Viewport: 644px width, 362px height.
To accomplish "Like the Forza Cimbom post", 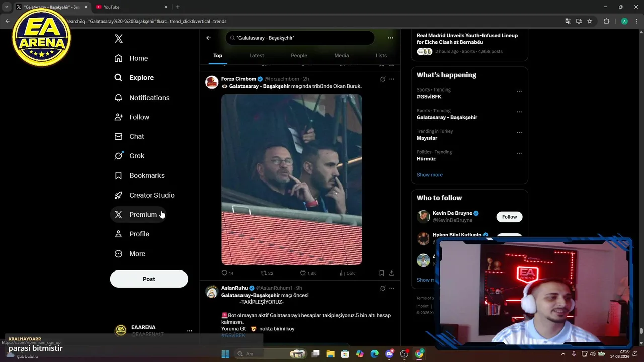I will pos(308,273).
